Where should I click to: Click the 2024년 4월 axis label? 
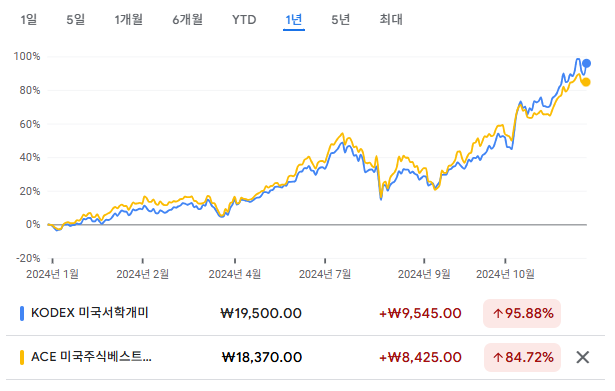click(x=235, y=274)
